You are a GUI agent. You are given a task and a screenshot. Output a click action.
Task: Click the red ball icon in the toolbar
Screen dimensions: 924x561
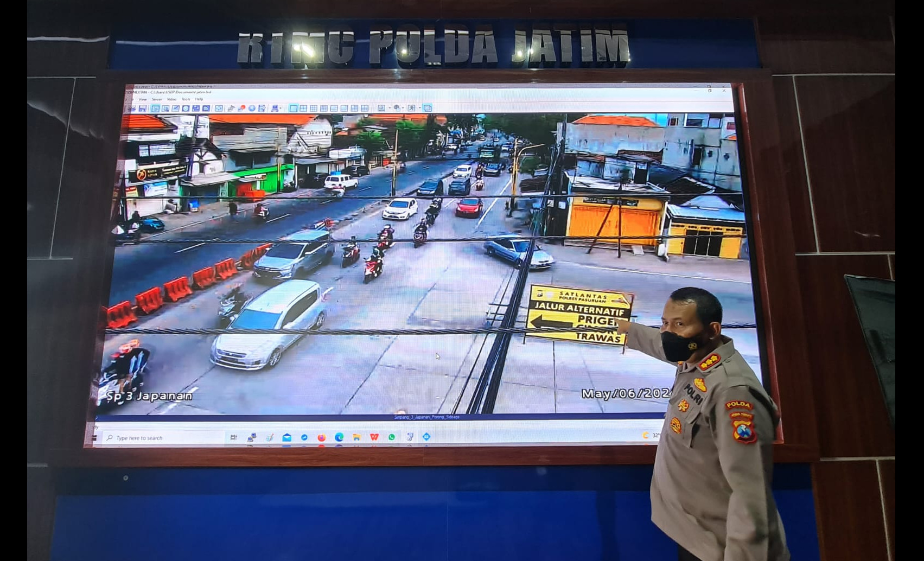click(241, 109)
